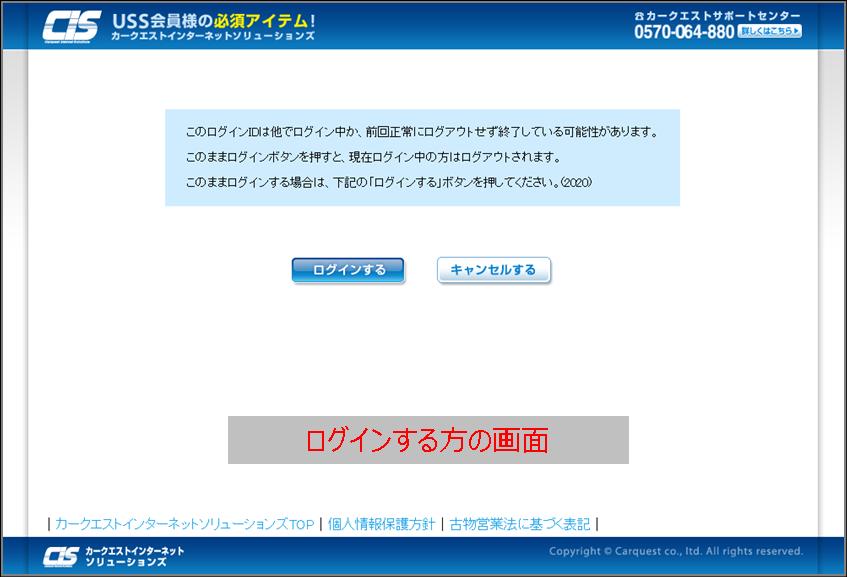Select the support phone number 0570-064-880
This screenshot has height=577, width=847.
click(x=684, y=32)
